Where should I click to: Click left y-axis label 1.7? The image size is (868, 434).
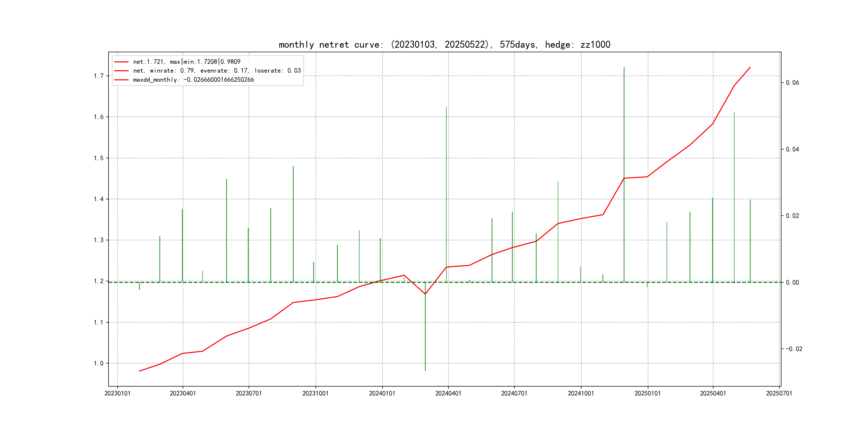[x=99, y=76]
